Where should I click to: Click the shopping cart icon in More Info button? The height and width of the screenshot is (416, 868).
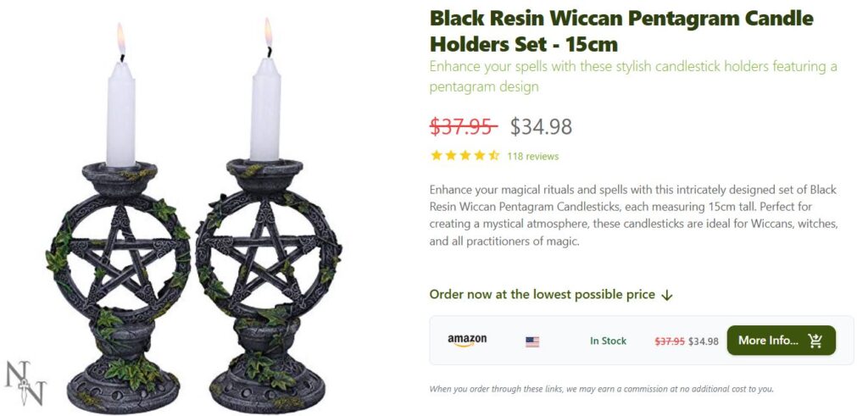tap(815, 341)
